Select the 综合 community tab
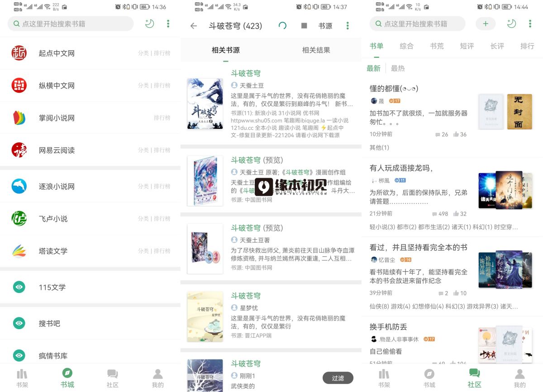The height and width of the screenshot is (392, 543). coord(407,46)
